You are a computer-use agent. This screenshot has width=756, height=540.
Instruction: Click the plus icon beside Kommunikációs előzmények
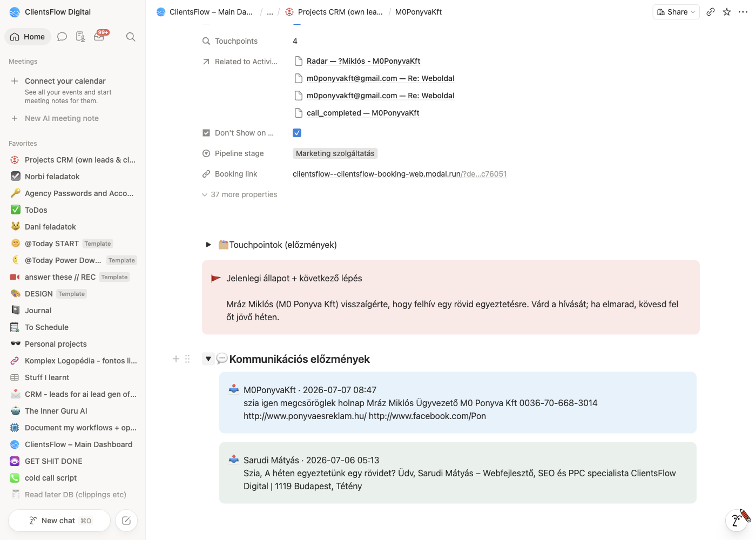click(x=176, y=359)
